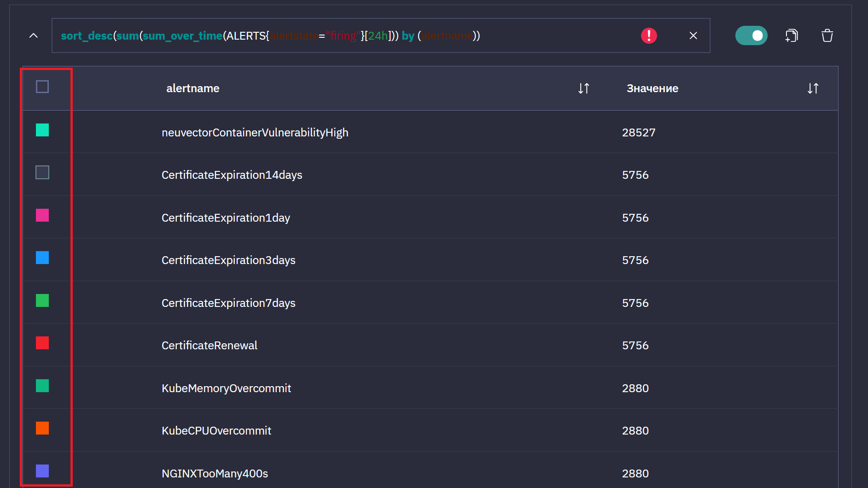Toggle neuvectorContainerVulnerabilityHigh series color box
The width and height of the screenshot is (868, 488).
(42, 130)
